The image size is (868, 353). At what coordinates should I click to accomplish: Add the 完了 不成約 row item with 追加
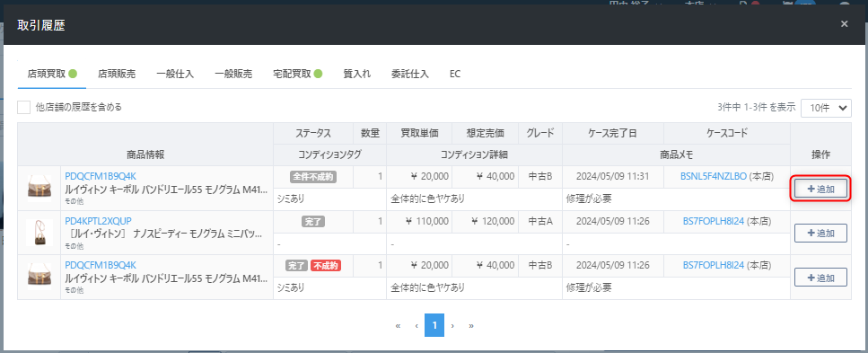click(820, 277)
